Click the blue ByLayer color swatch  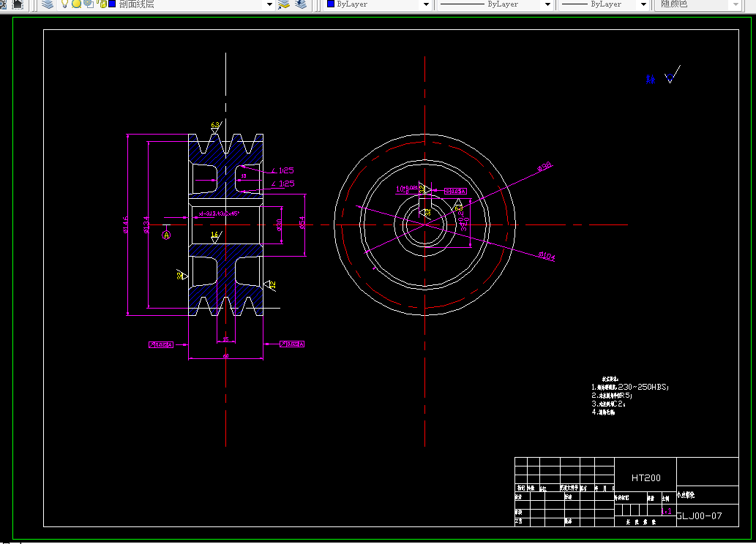coord(331,4)
